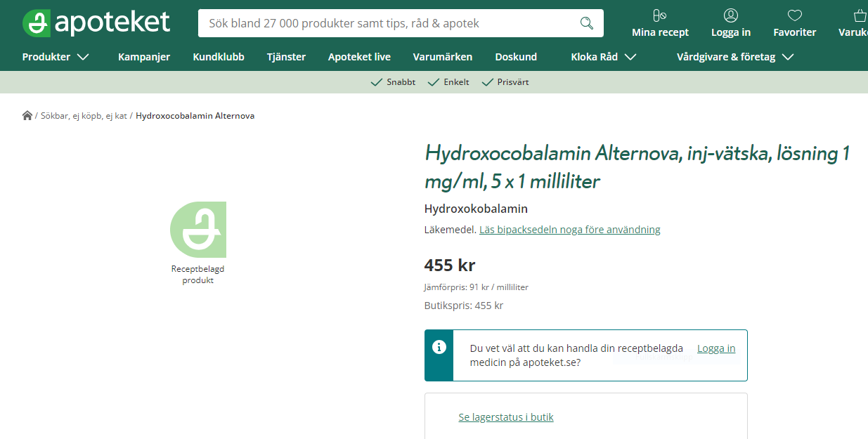Open Apoteket live menu item
This screenshot has height=439, width=868.
359,57
